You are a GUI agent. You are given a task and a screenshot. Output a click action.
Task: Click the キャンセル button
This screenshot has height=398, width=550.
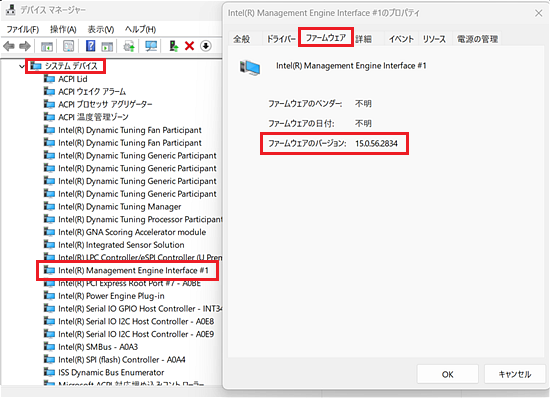pyautogui.click(x=515, y=374)
